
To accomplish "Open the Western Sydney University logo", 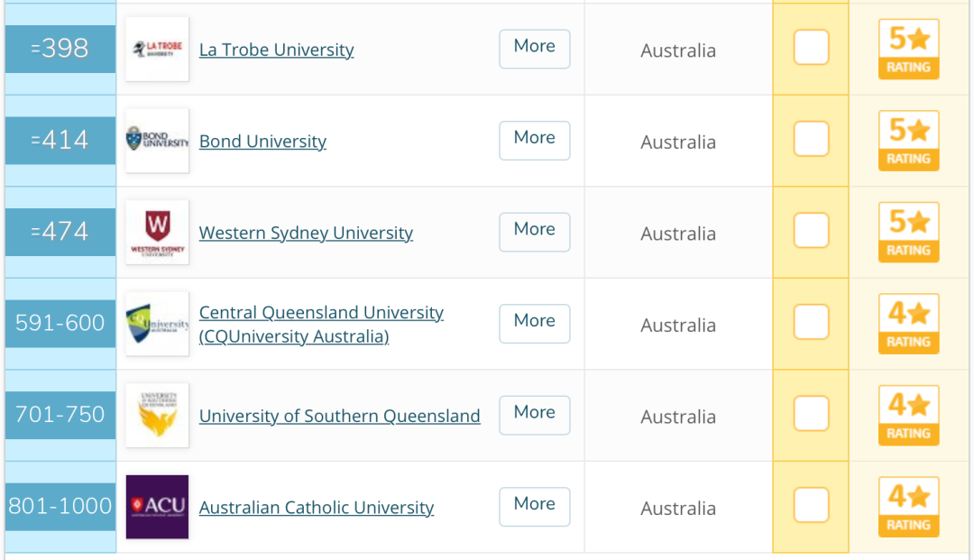I will [x=157, y=232].
